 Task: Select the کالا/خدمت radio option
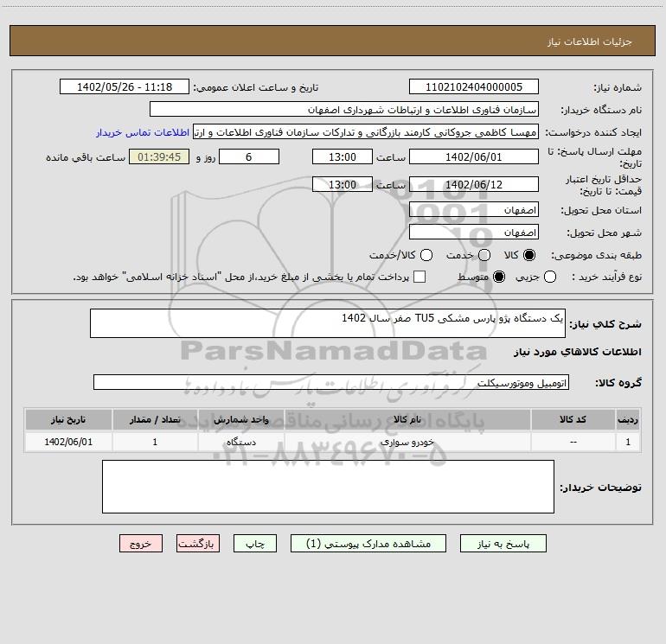426,255
